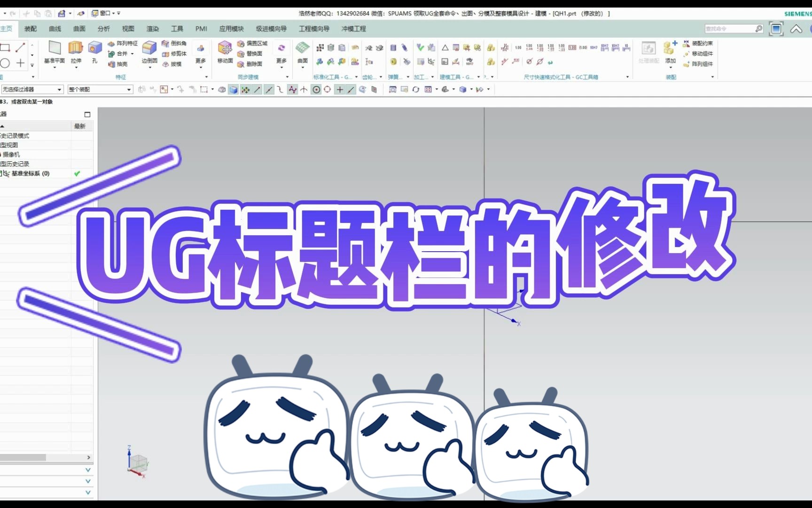Viewport: 812px width, 508px height.
Task: Click inside the 查找命令 search box
Action: [x=729, y=28]
